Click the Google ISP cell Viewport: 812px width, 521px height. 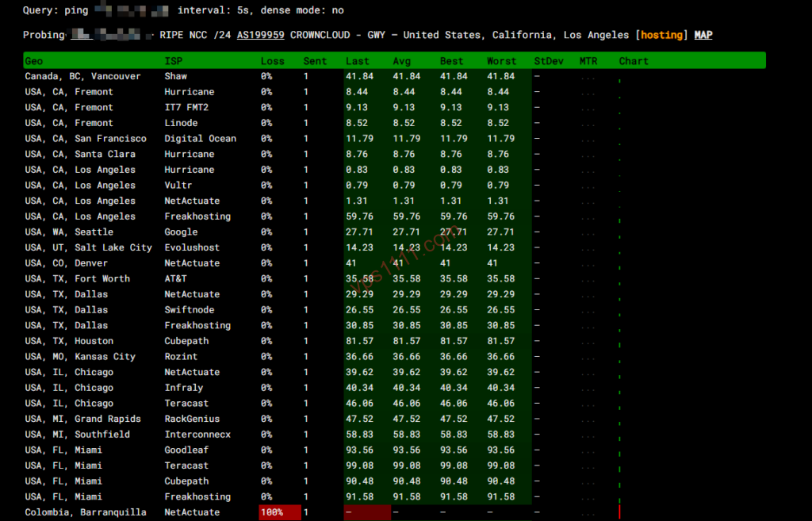point(181,232)
